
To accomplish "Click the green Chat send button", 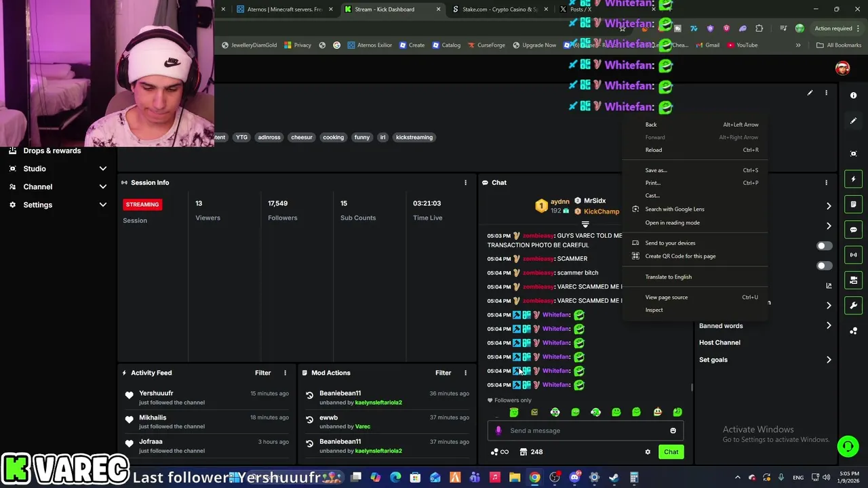I will tap(671, 452).
